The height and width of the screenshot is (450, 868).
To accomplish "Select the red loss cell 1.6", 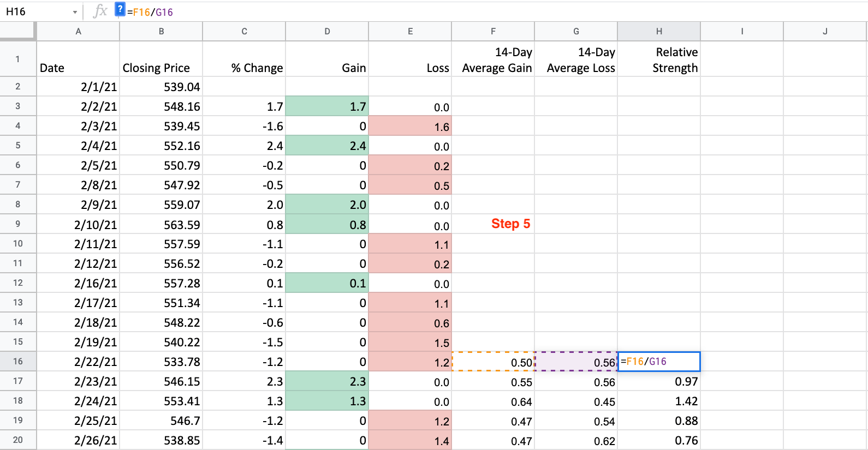I will pos(410,125).
